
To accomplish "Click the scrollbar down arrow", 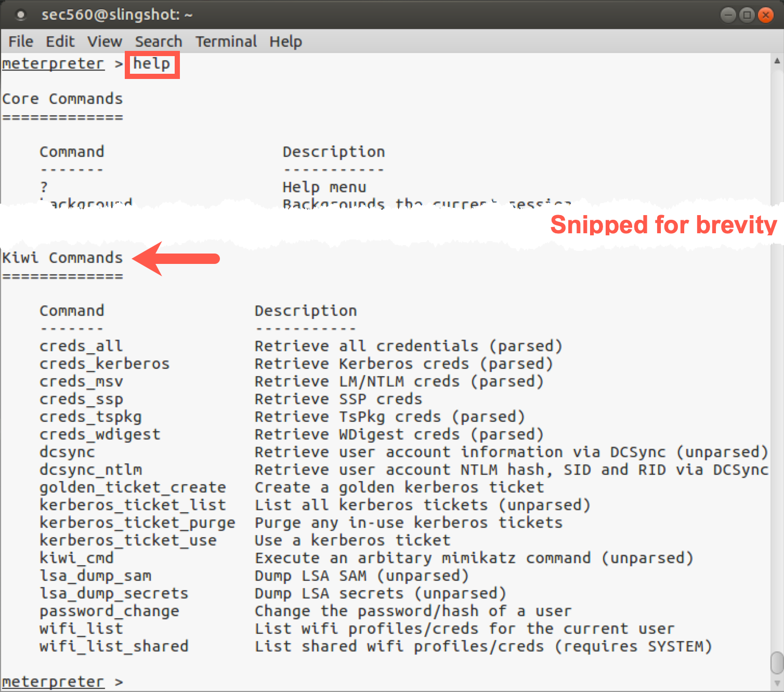I will (x=777, y=683).
